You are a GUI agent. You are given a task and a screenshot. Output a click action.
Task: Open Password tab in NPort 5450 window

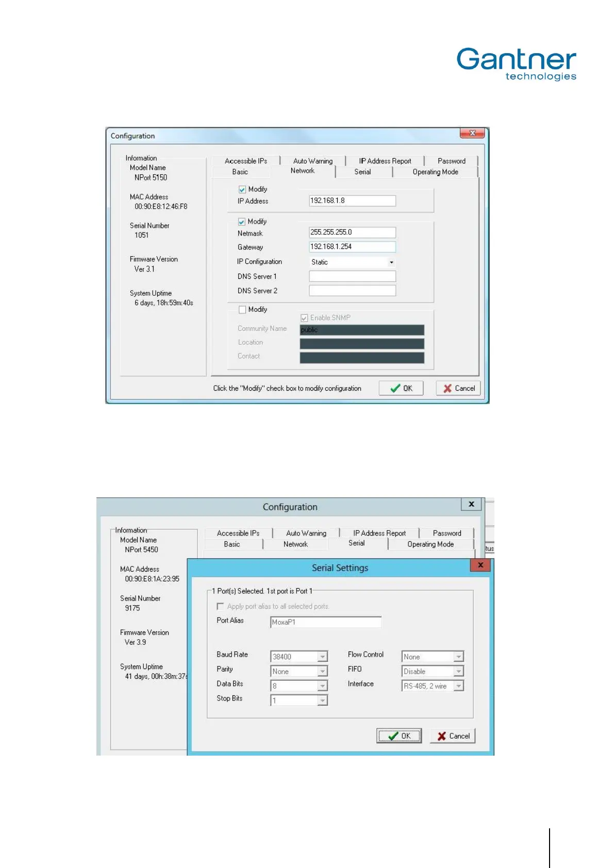(x=447, y=533)
